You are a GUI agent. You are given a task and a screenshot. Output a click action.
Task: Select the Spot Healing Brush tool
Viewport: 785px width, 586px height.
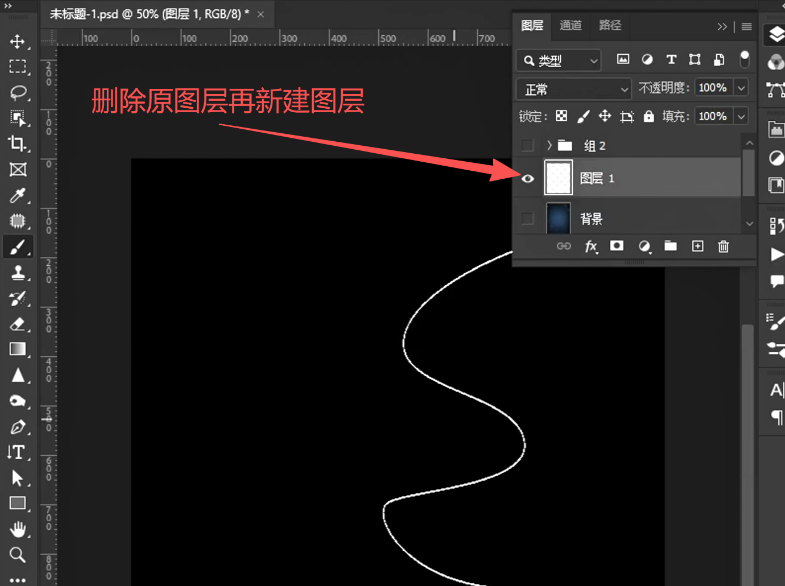[18, 221]
